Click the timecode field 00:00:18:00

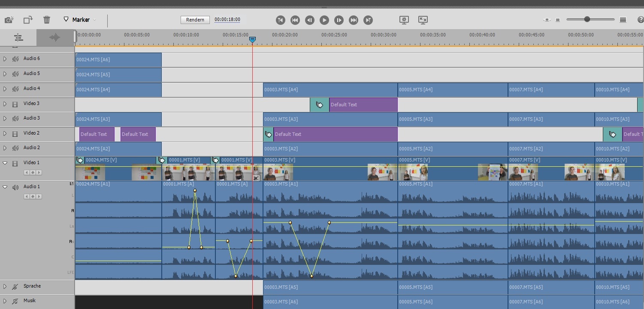click(x=227, y=20)
